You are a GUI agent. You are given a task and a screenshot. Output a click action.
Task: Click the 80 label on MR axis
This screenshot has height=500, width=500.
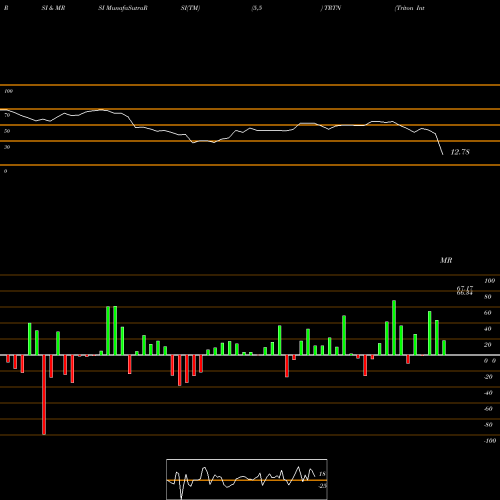[x=487, y=297]
